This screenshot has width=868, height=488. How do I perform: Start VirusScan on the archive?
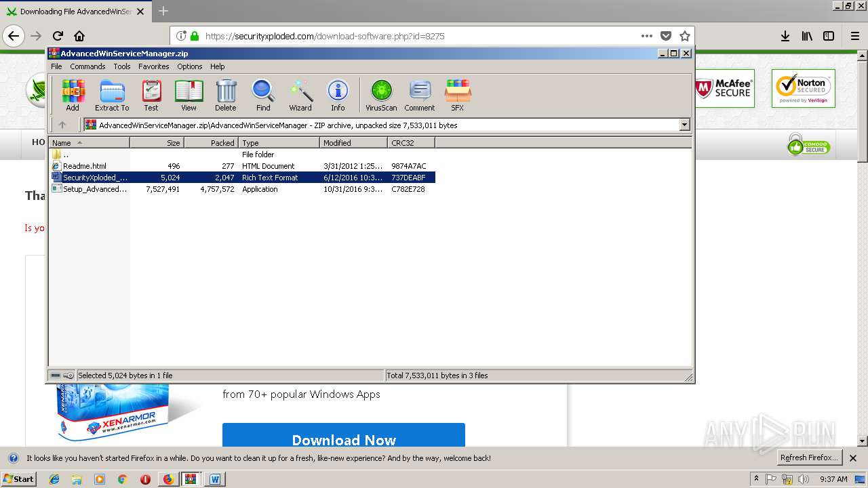381,95
